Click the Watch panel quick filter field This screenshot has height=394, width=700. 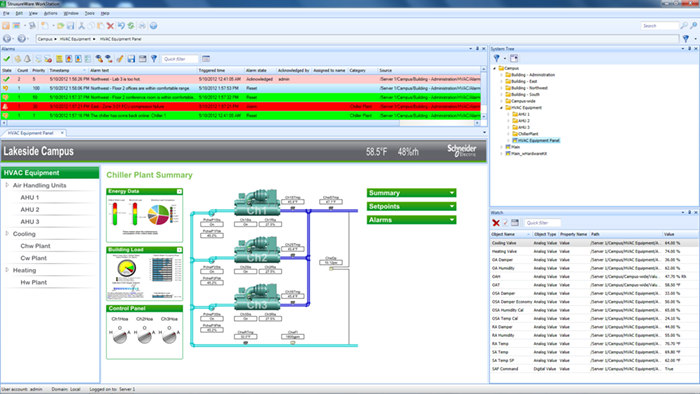542,223
